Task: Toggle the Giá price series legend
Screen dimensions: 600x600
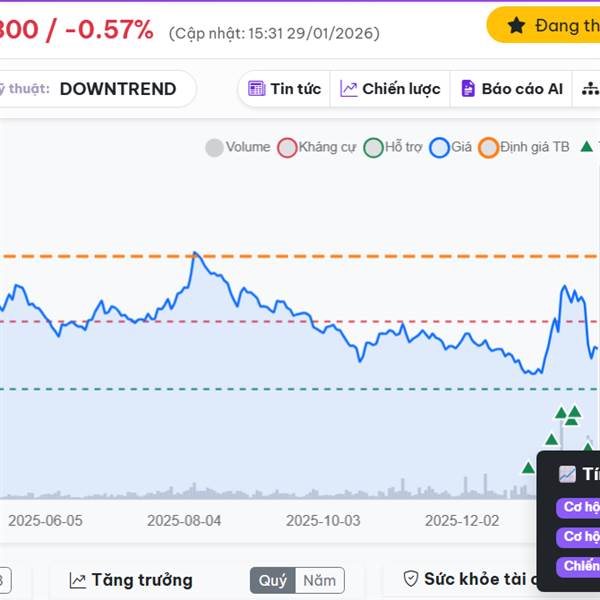Action: [450, 147]
